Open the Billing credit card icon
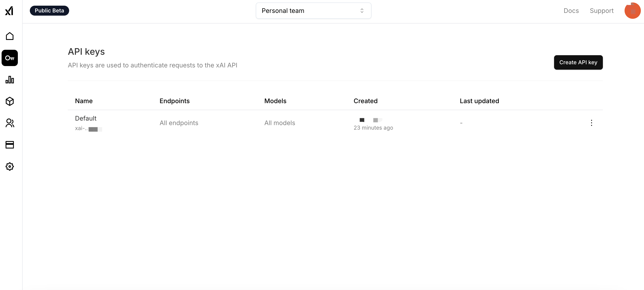 click(x=9, y=145)
